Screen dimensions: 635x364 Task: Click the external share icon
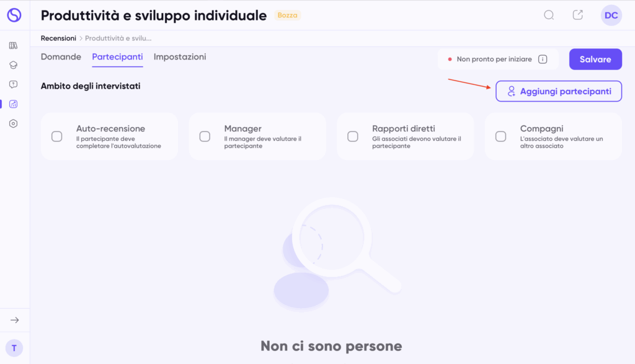pos(578,16)
